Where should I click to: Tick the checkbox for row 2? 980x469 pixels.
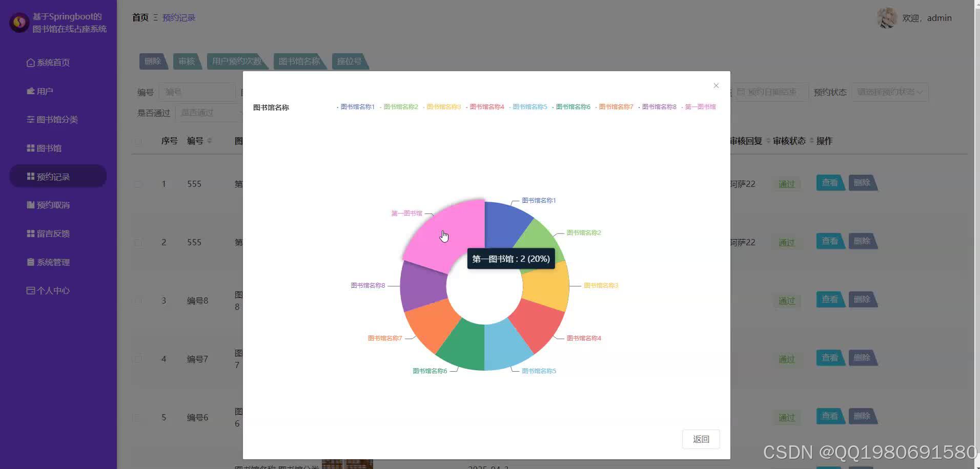(x=138, y=242)
